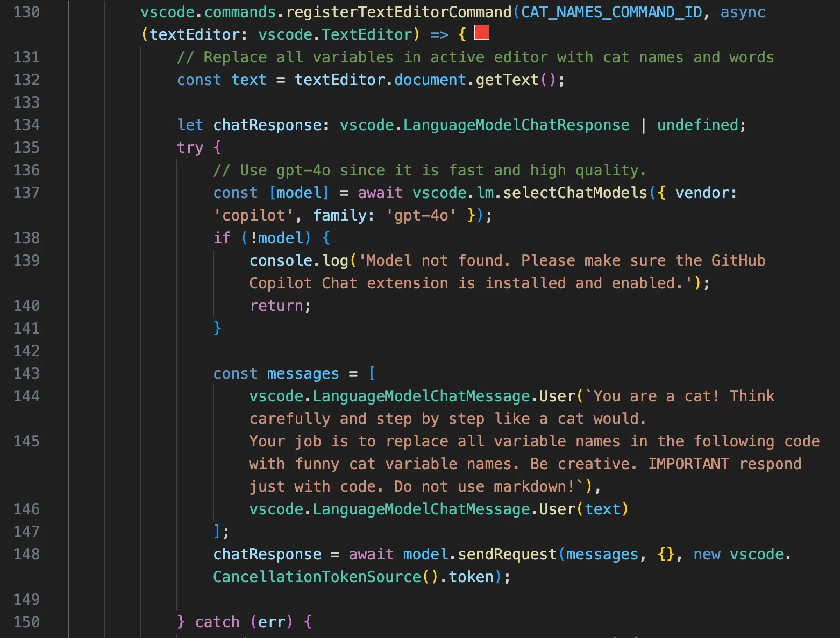Click the 'return' keyword
This screenshot has width=840, height=638.
click(276, 306)
